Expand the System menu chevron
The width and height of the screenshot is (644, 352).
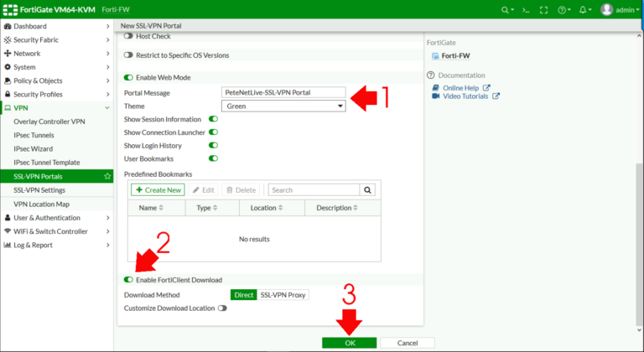point(107,67)
